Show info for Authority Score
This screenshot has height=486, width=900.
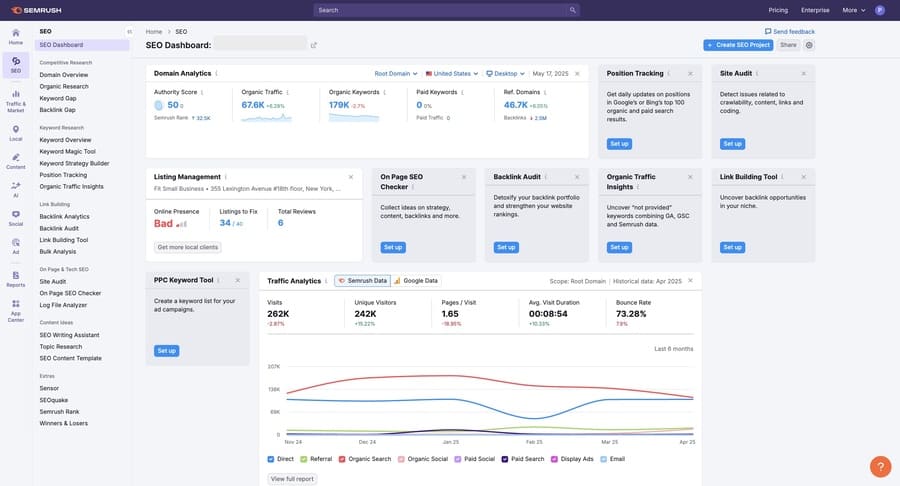tap(201, 92)
